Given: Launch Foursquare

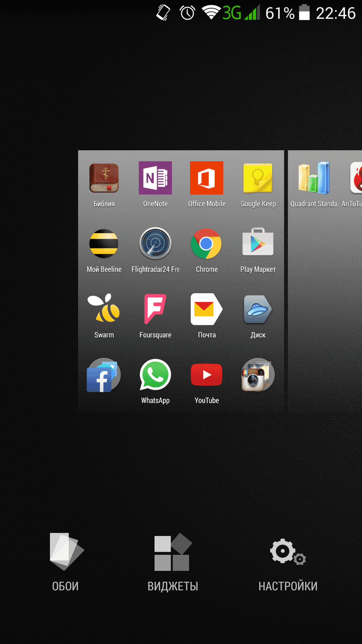Looking at the screenshot, I should pos(155,309).
